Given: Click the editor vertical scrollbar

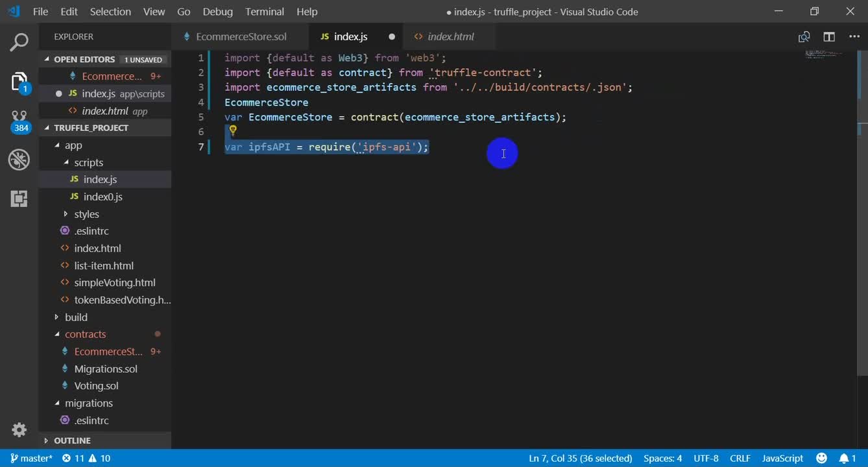Looking at the screenshot, I should pyautogui.click(x=863, y=214).
